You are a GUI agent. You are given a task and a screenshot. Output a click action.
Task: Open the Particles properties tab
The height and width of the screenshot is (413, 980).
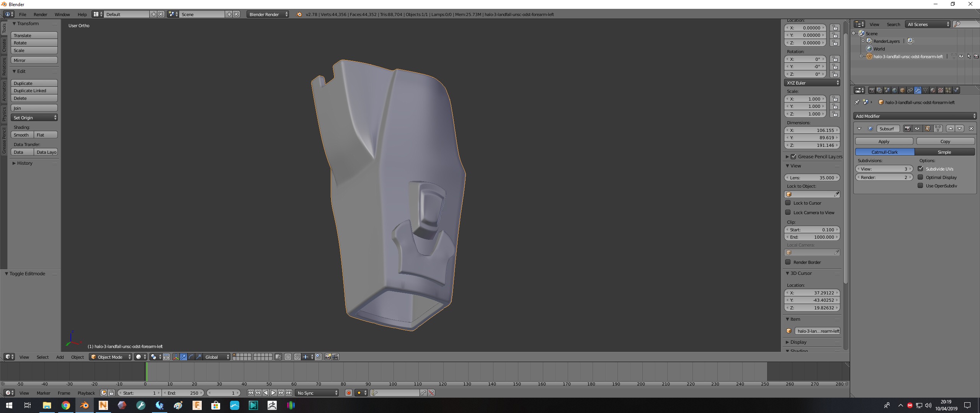[948, 90]
